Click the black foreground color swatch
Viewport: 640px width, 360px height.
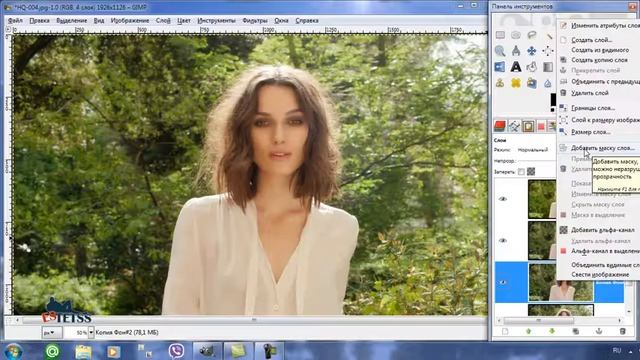553,100
